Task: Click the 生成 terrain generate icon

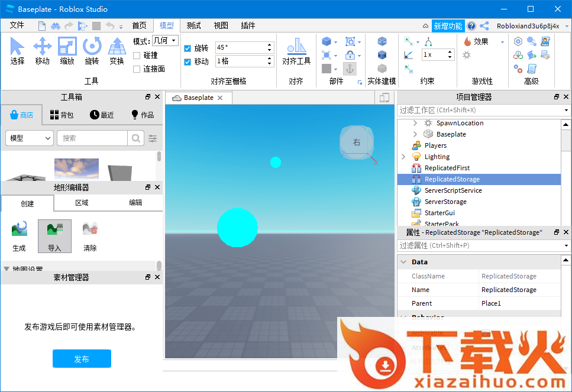Action: point(19,236)
